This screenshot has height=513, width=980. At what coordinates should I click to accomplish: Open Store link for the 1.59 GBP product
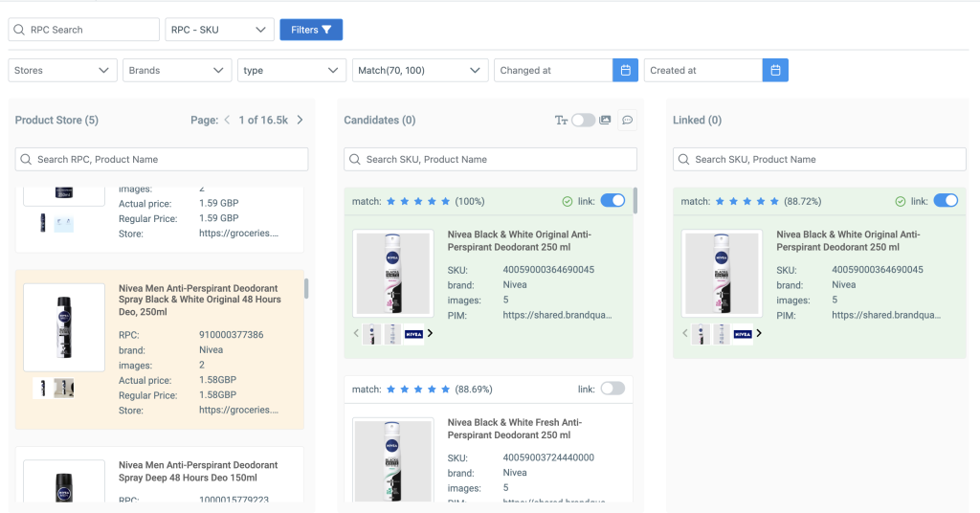[x=238, y=234]
